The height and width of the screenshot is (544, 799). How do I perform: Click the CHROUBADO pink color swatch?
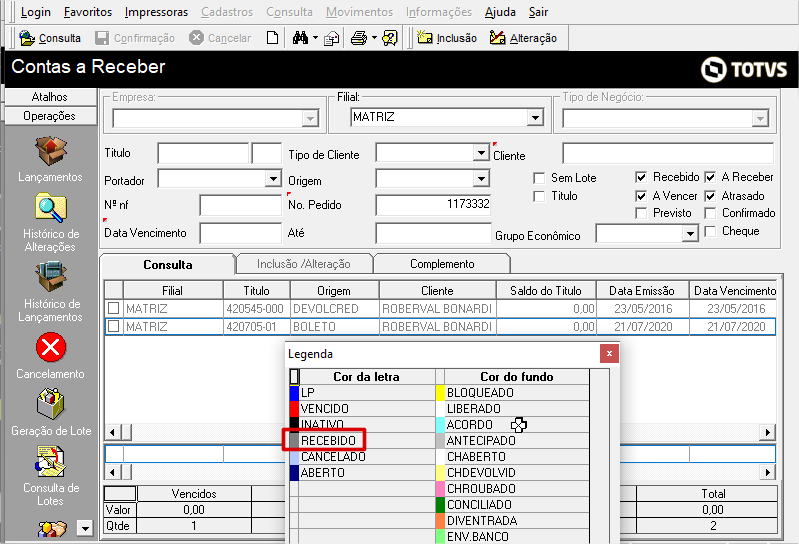(x=440, y=488)
